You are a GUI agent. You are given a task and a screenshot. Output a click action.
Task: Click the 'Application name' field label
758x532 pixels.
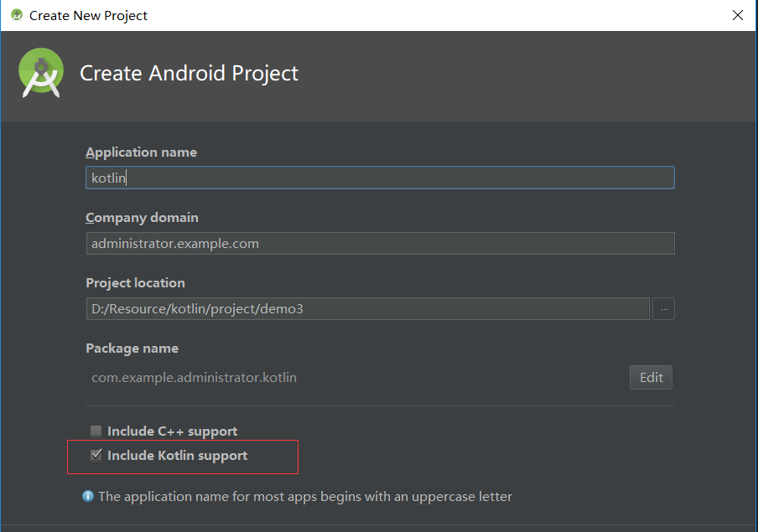pos(141,152)
